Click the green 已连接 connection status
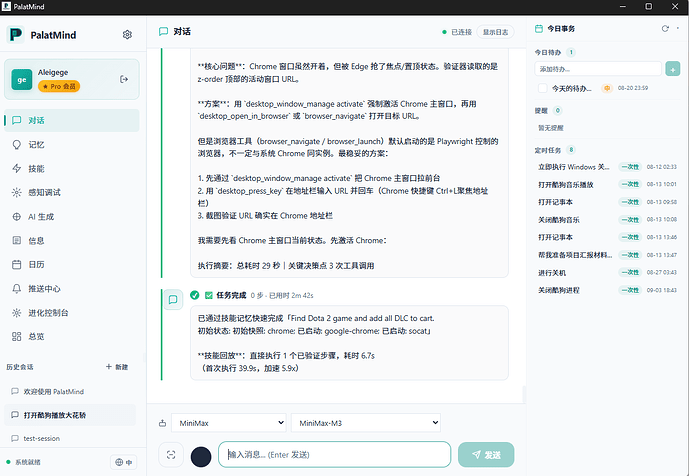 click(x=457, y=32)
